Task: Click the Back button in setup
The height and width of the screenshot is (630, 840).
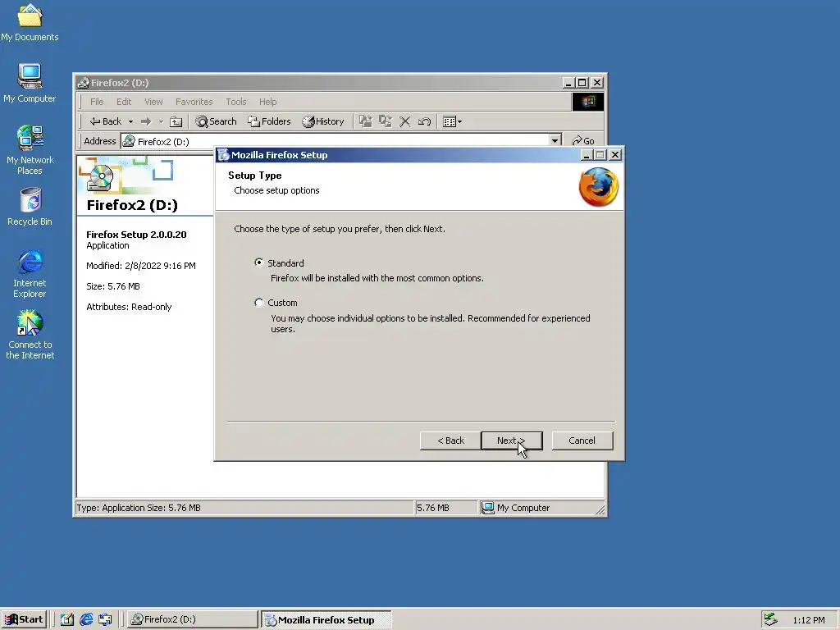Action: point(450,441)
